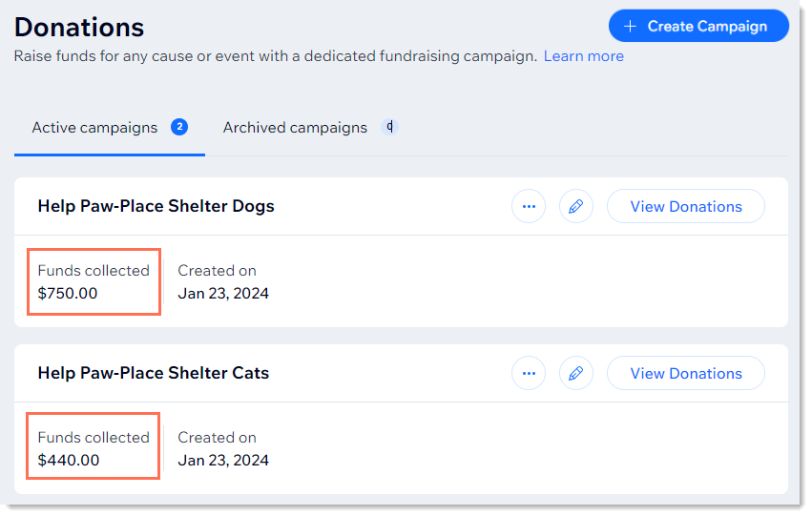812x516 pixels.
Task: Click the $750.00 funds collected amount
Action: [68, 294]
